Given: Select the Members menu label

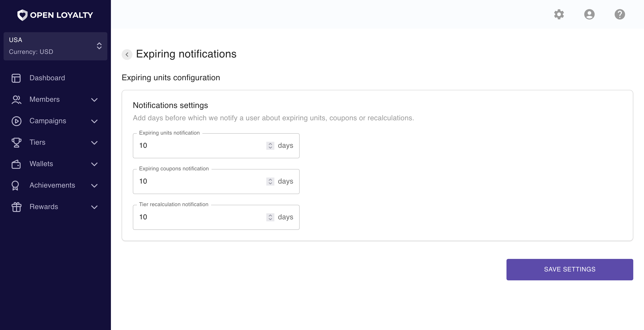Looking at the screenshot, I should (44, 99).
